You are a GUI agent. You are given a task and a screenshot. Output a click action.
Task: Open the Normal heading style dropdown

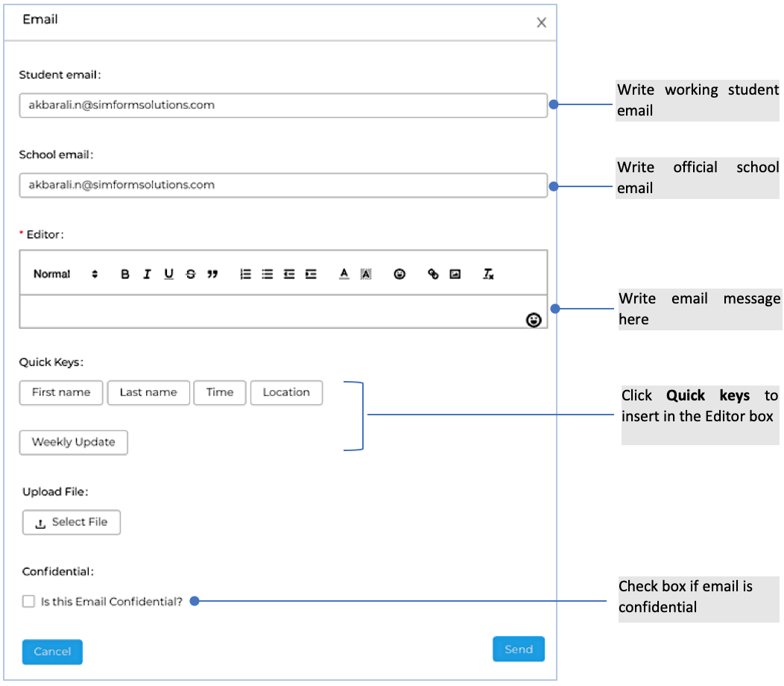tap(66, 274)
